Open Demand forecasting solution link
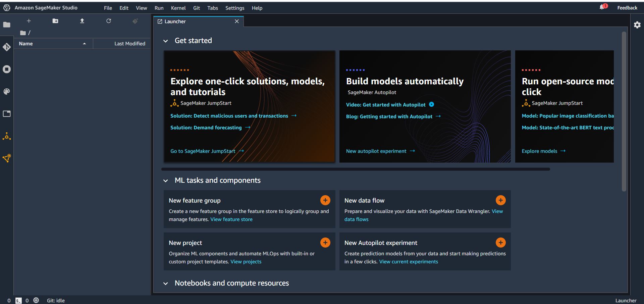Viewport: 644px width, 304px height. click(x=210, y=127)
